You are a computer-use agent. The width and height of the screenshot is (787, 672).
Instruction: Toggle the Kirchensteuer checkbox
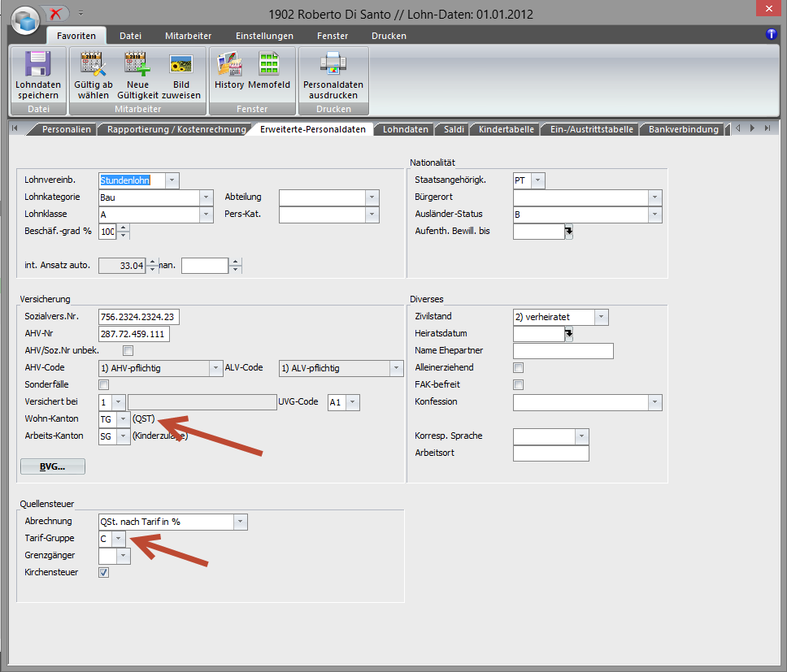pyautogui.click(x=103, y=573)
